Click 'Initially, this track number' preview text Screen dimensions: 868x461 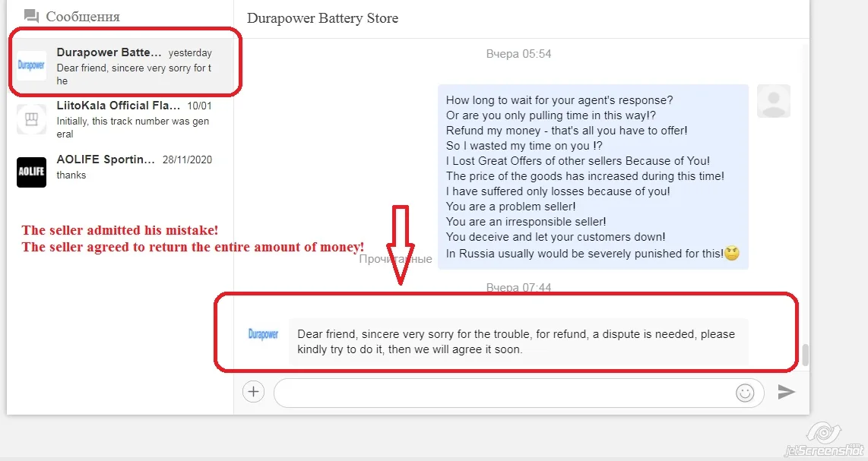point(133,128)
